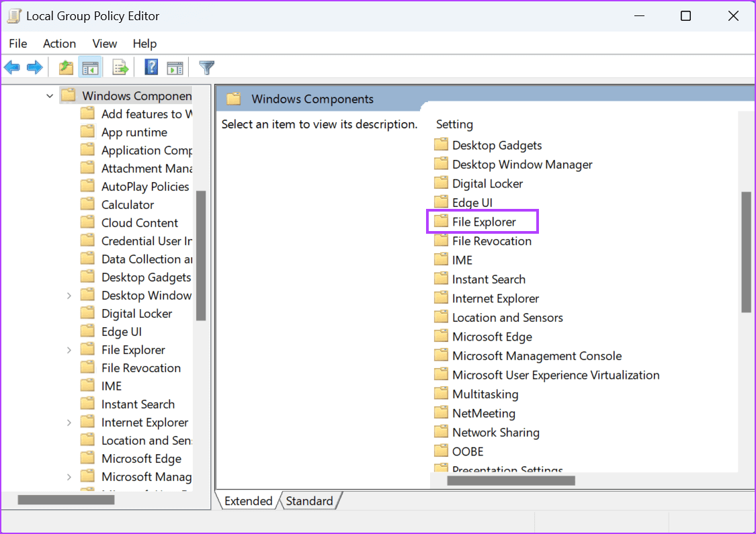The width and height of the screenshot is (756, 534).
Task: Collapse the Windows Components tree node
Action: 49,95
